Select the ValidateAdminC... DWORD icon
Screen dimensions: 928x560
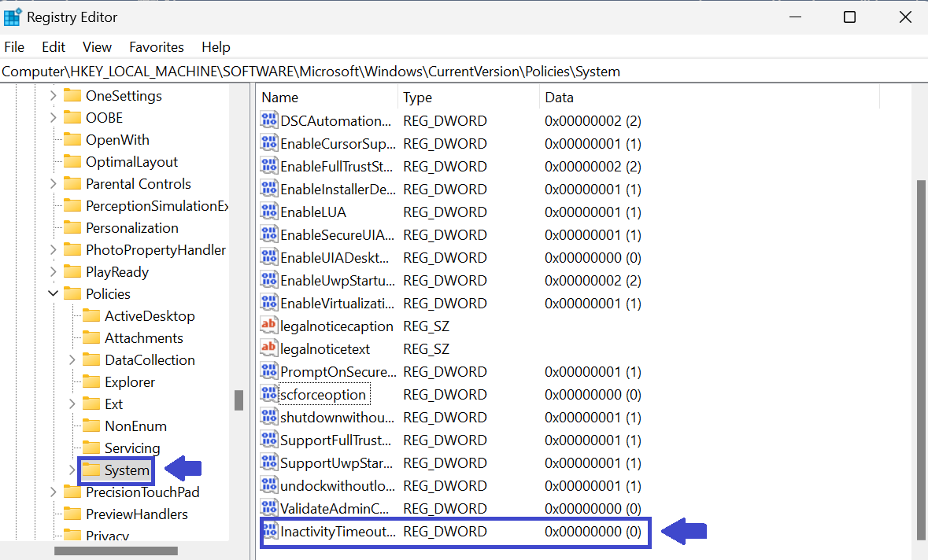tap(269, 509)
